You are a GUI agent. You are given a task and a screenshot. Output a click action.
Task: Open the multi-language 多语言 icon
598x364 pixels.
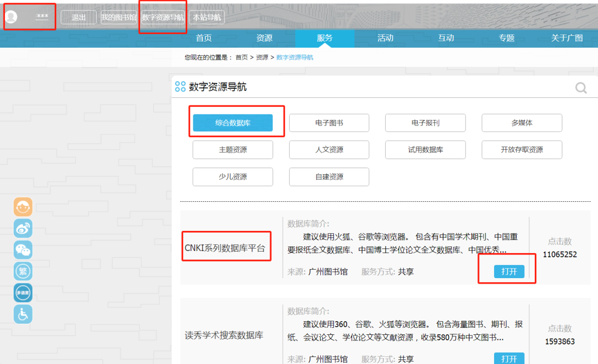(x=23, y=293)
